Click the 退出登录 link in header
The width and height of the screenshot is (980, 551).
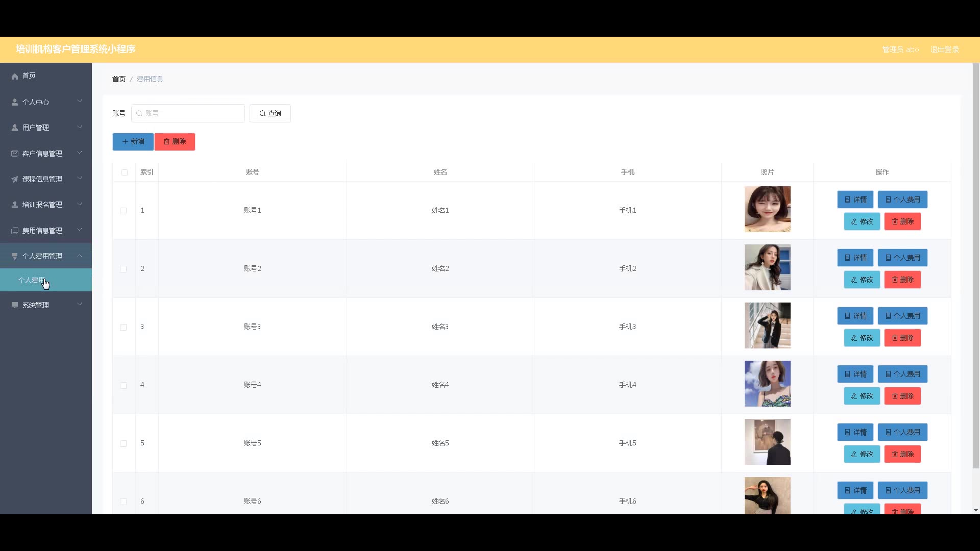click(x=945, y=49)
